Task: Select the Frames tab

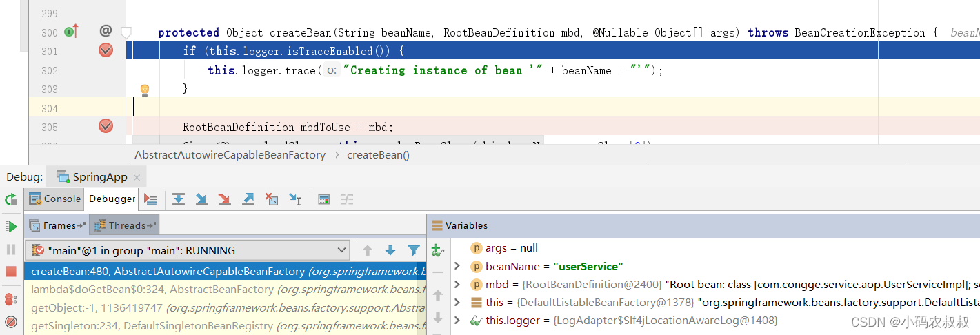Action: (58, 225)
